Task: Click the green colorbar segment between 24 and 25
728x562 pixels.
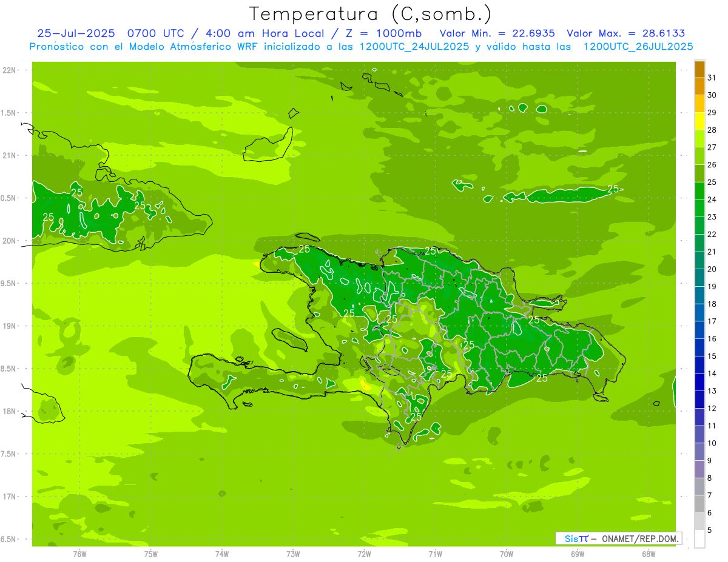Action: coord(699,191)
